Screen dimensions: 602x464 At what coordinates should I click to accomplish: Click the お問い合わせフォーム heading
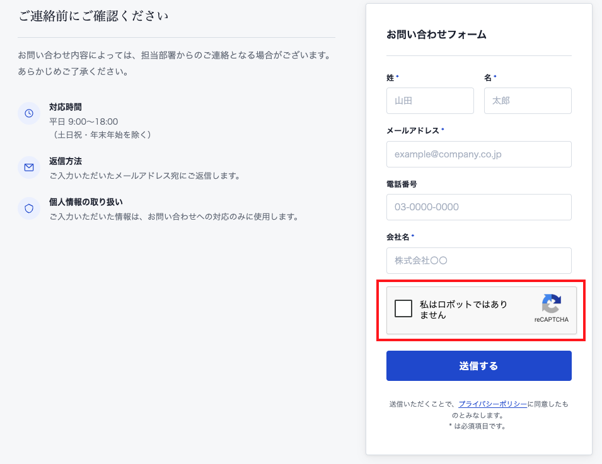[x=436, y=35]
